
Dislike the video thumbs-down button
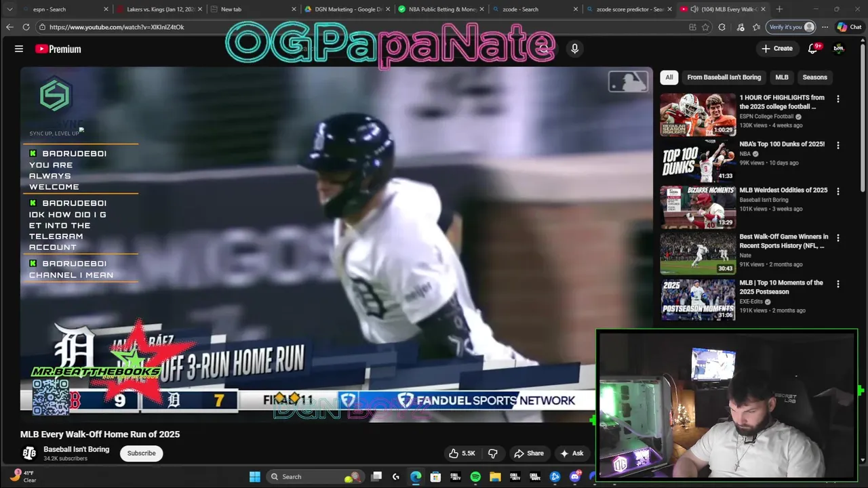tap(493, 453)
